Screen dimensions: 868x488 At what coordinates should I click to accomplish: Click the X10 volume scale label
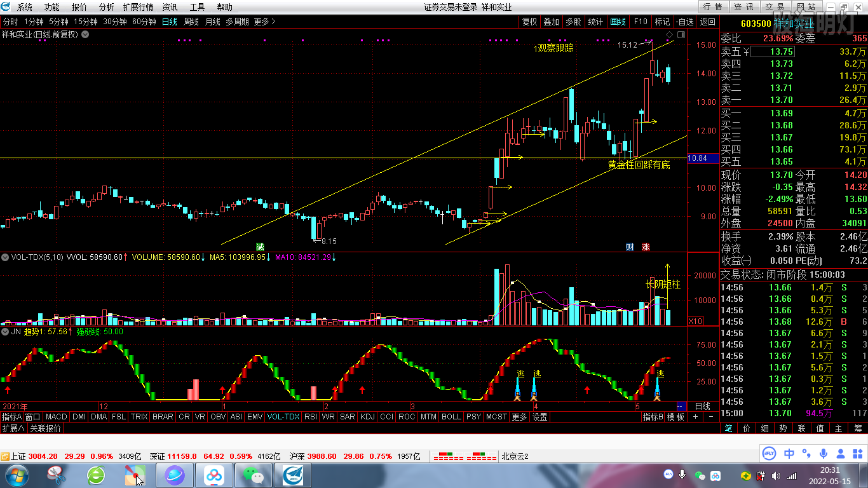696,322
